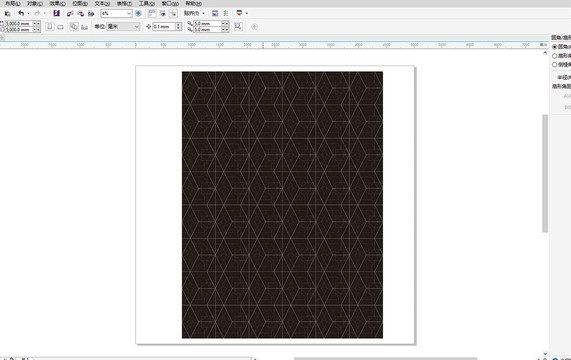
Task: Click the import icon with red arrow
Action: [70, 13]
